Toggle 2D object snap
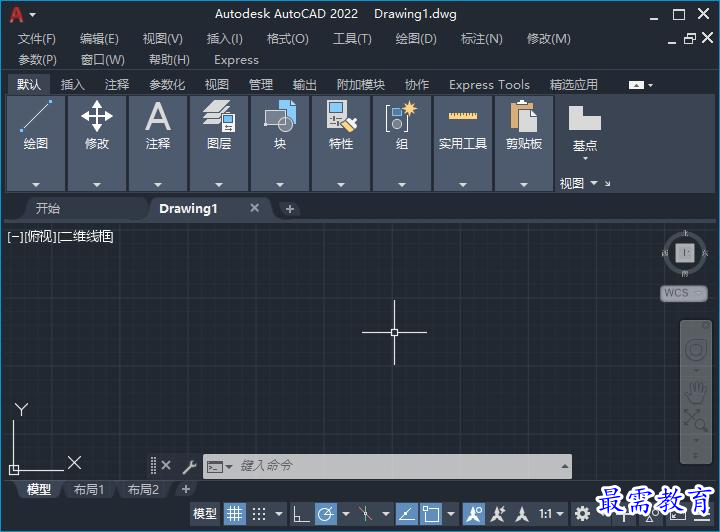Viewport: 720px width, 532px height. pyautogui.click(x=431, y=514)
